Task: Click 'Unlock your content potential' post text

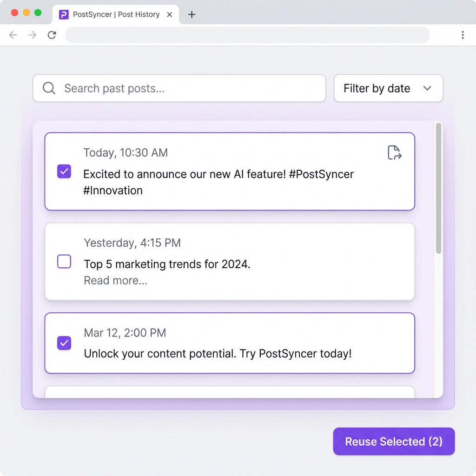Action: (x=218, y=354)
